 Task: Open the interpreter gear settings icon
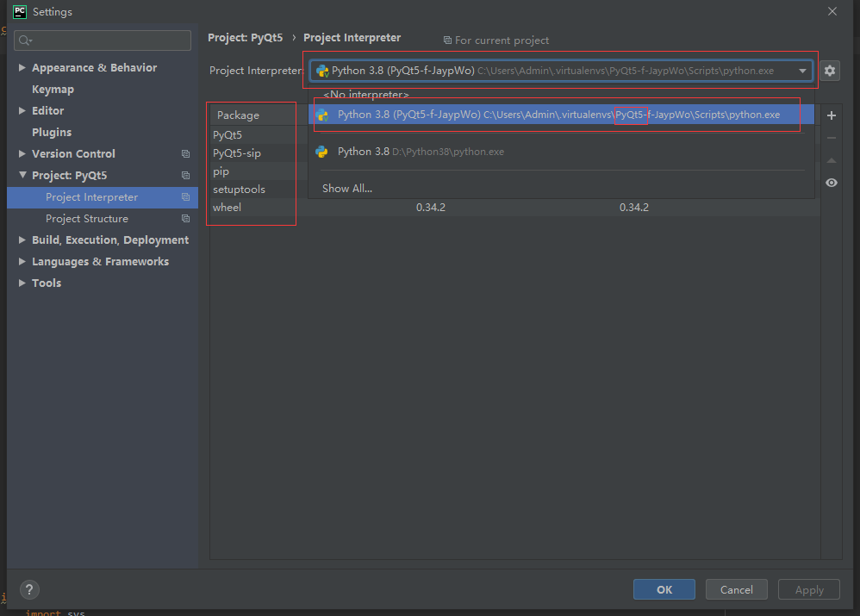click(829, 71)
